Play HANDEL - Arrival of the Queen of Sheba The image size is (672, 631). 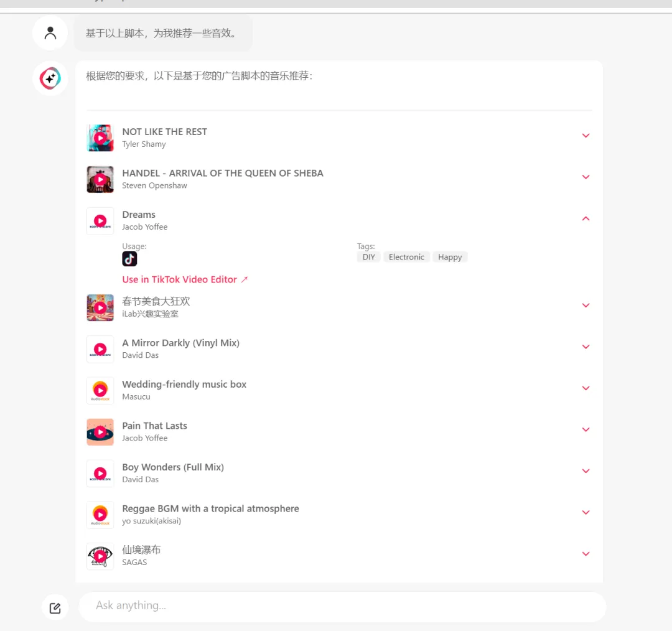(100, 179)
